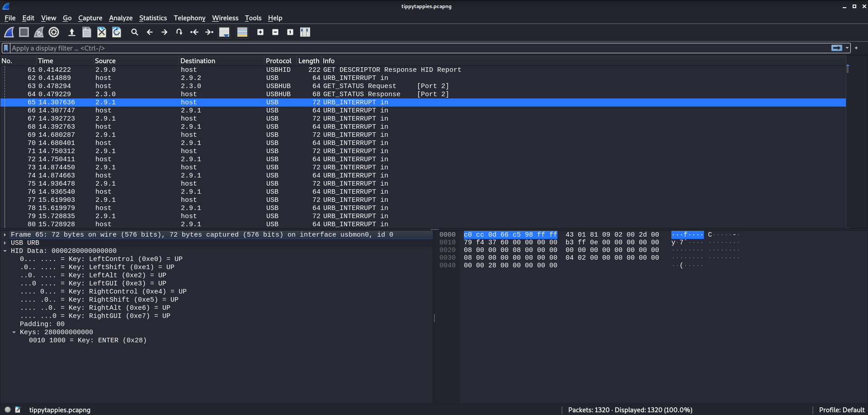Click hex byte 28 in row 0040

coord(492,266)
